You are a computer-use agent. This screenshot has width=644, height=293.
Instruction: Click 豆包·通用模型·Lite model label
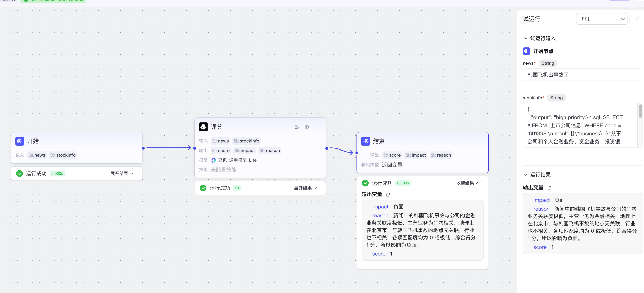(x=237, y=160)
